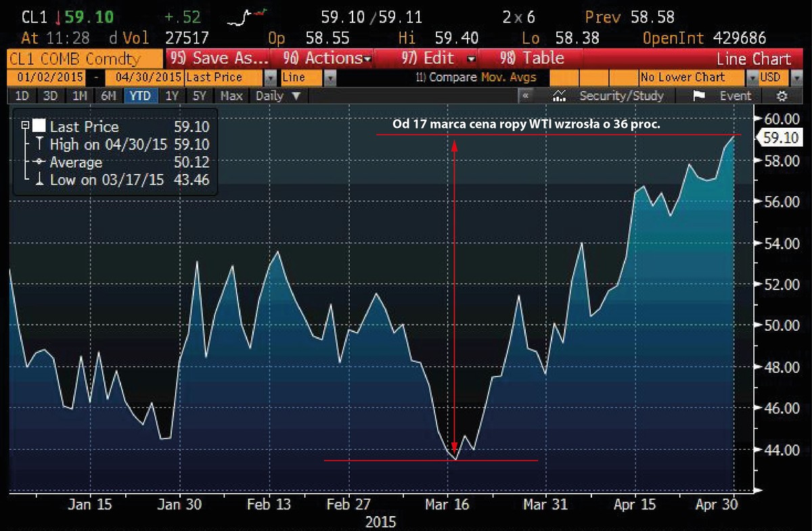Collapse the legend tree box toggle
This screenshot has height=531, width=812.
pos(26,126)
